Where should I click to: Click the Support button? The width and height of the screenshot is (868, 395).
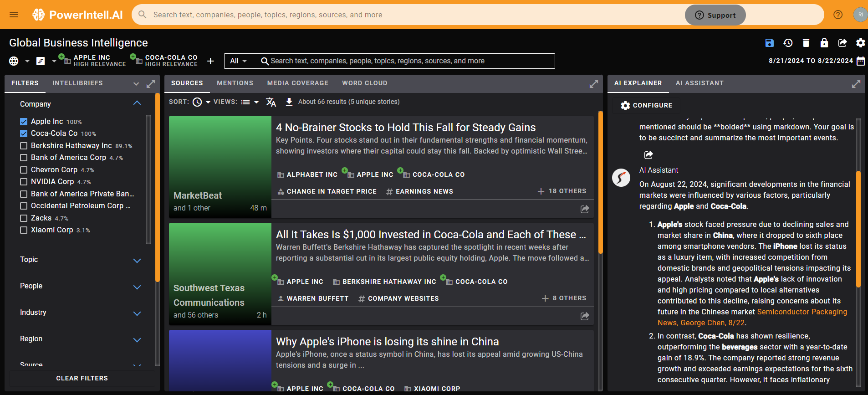tap(715, 15)
